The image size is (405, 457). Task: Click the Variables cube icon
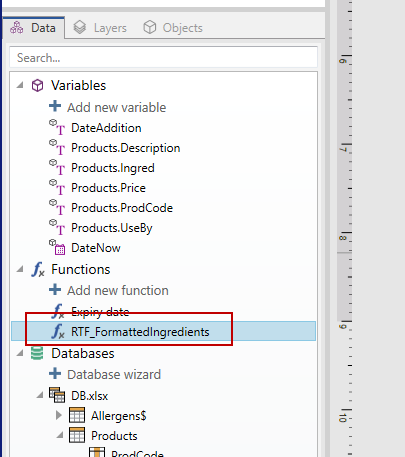(37, 86)
